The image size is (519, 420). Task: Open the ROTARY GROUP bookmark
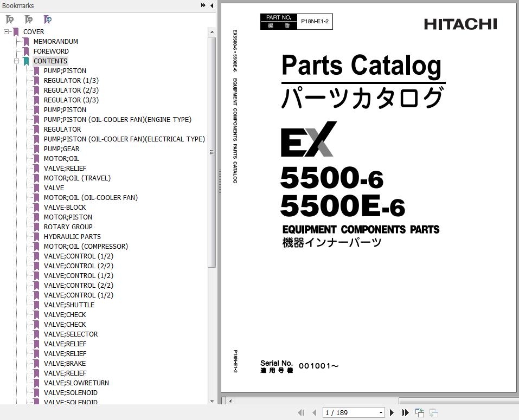coord(68,227)
